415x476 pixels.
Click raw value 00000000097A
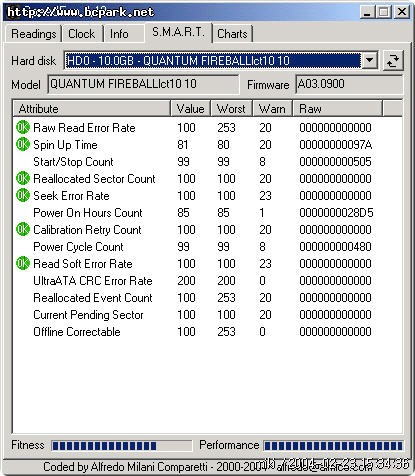(x=335, y=145)
